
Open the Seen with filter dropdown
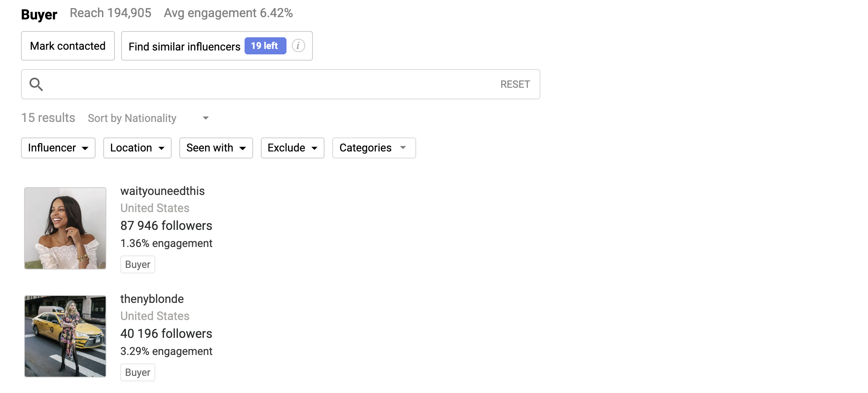[x=216, y=148]
